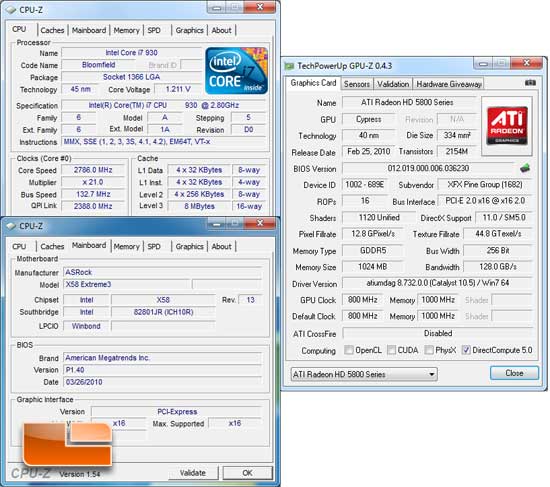Open the Caches tab in top CPU-Z window

pos(52,30)
